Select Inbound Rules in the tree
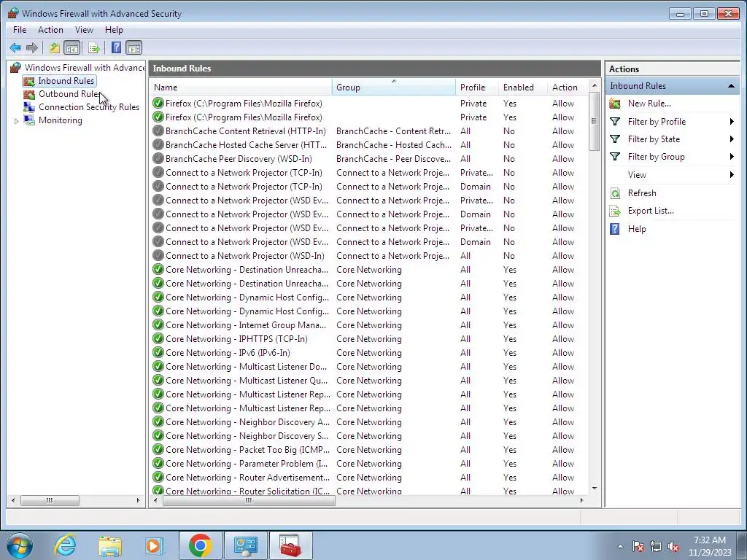747x560 pixels. point(66,81)
